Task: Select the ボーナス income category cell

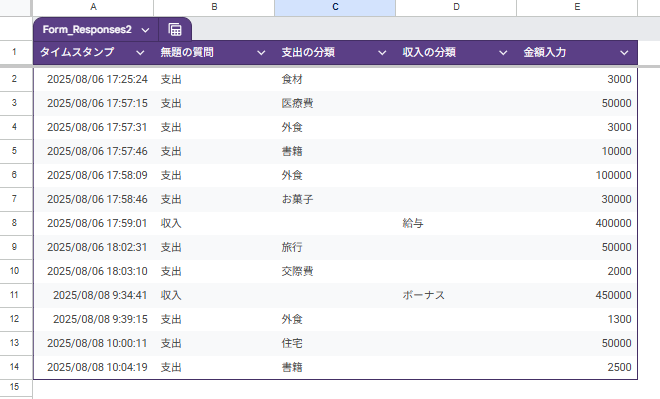Action: pyautogui.click(x=456, y=295)
